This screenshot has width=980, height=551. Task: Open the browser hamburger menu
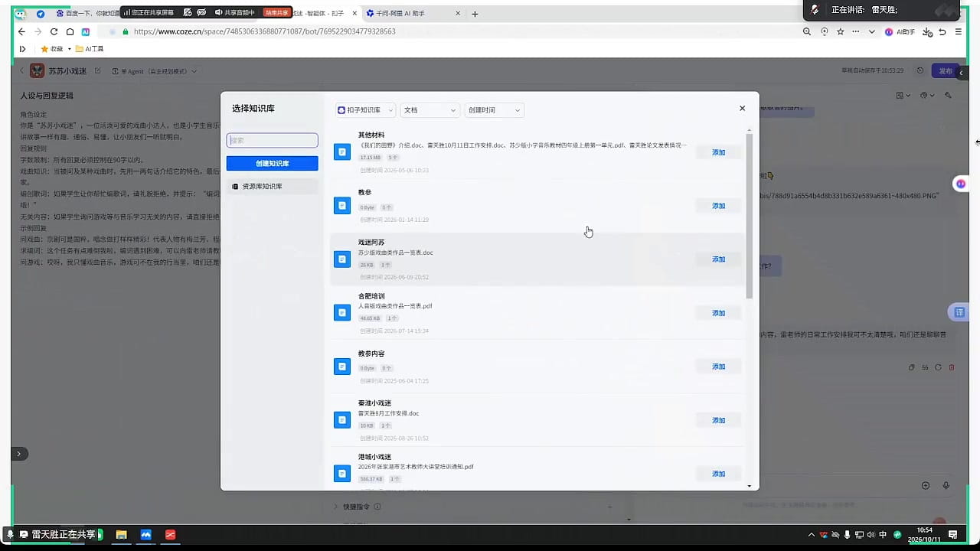pos(958,31)
